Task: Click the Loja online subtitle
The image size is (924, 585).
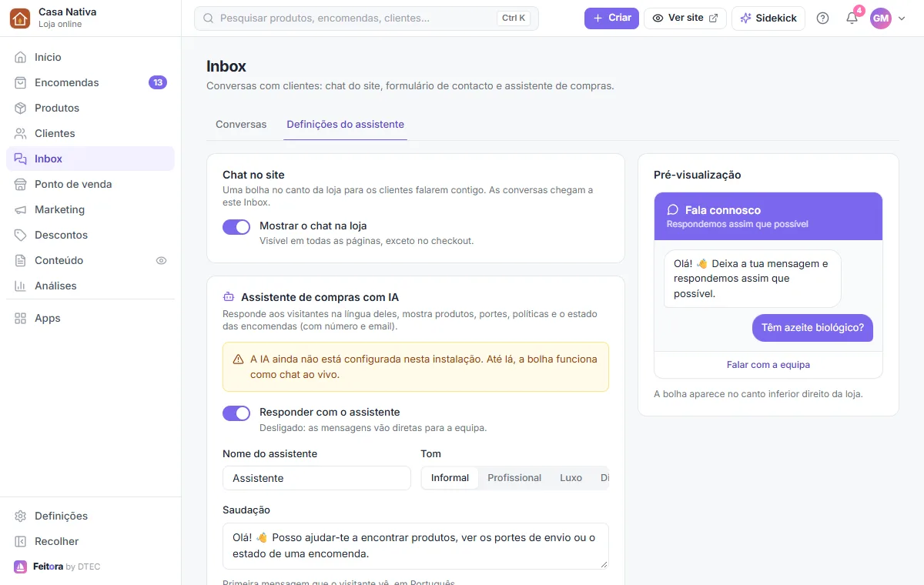Action: [x=60, y=24]
